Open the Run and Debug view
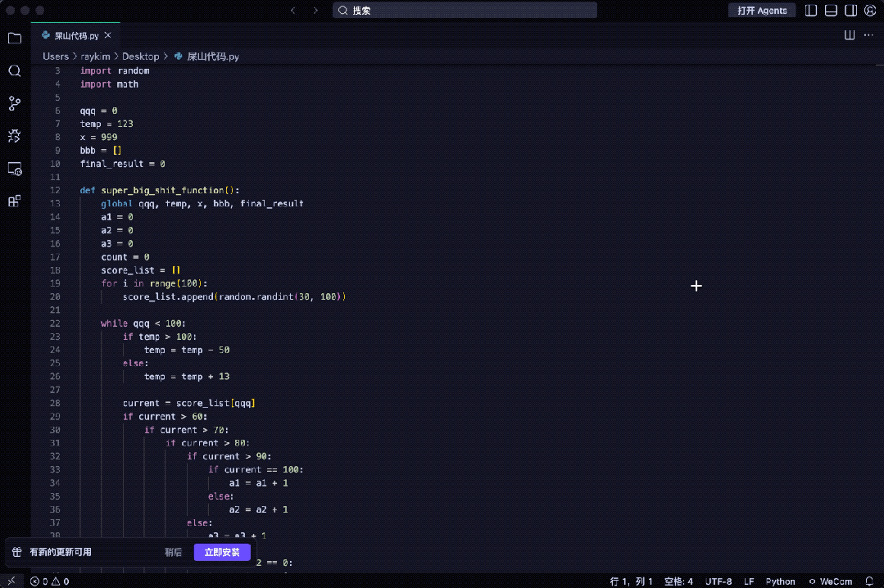This screenshot has height=588, width=884. click(15, 136)
